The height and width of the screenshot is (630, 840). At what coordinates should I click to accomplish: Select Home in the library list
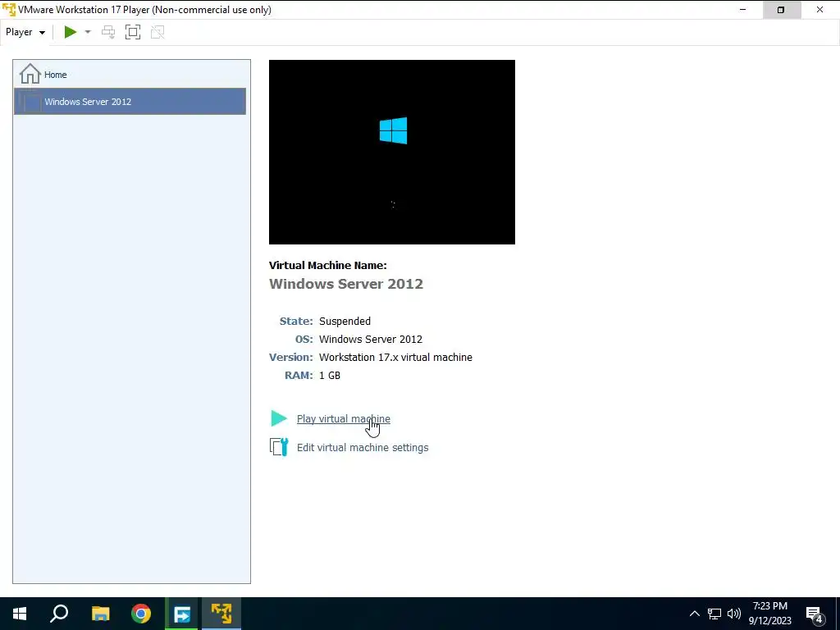point(130,75)
